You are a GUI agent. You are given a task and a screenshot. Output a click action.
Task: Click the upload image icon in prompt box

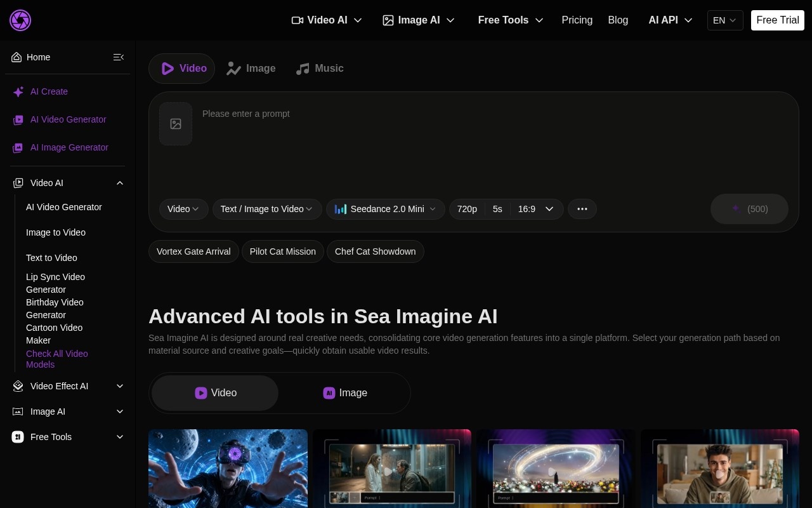tap(176, 124)
